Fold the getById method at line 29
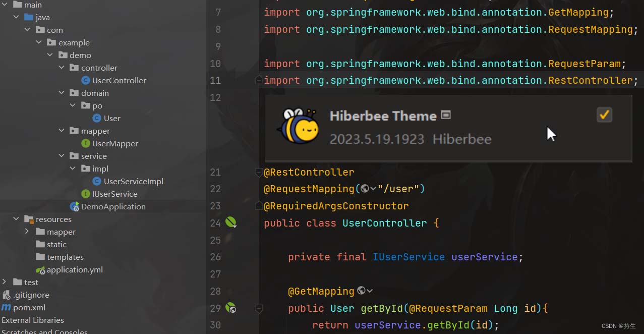This screenshot has width=644, height=334. 259,308
